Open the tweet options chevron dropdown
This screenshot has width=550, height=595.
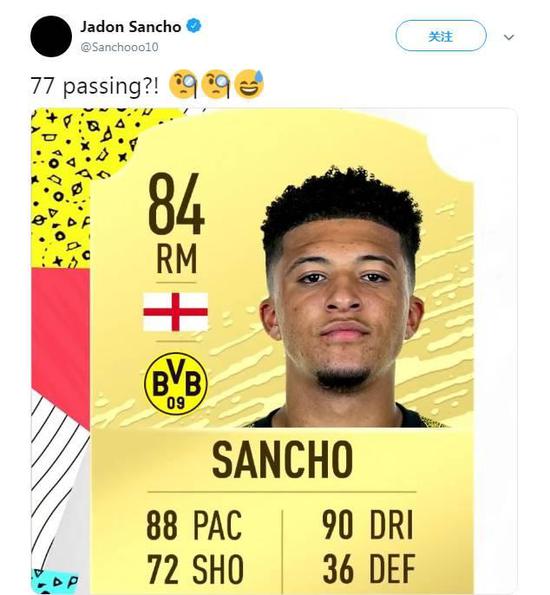click(x=509, y=37)
